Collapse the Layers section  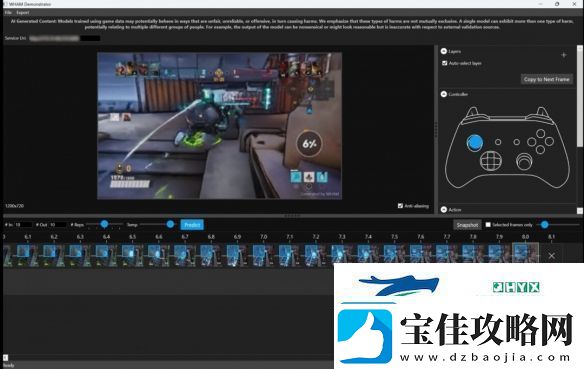[x=444, y=51]
